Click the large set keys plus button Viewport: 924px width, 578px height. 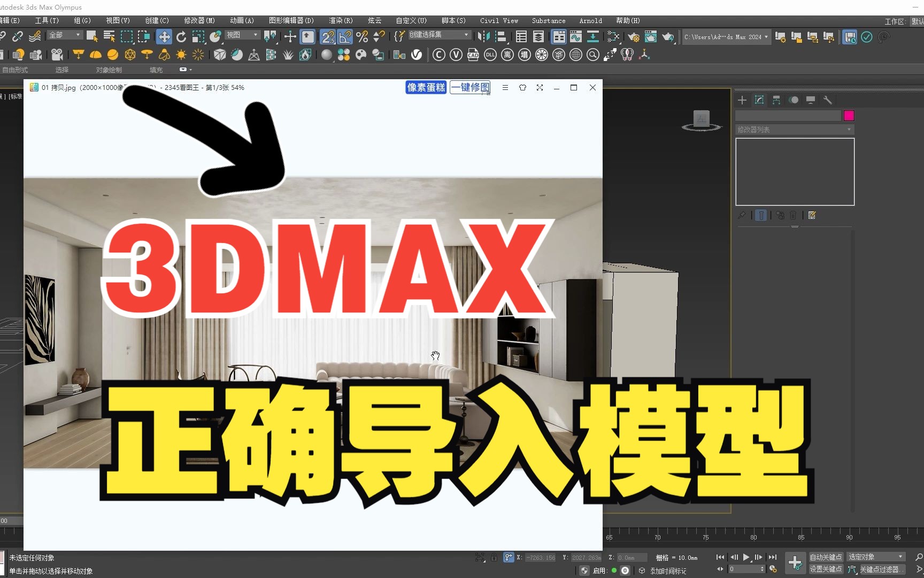click(795, 563)
